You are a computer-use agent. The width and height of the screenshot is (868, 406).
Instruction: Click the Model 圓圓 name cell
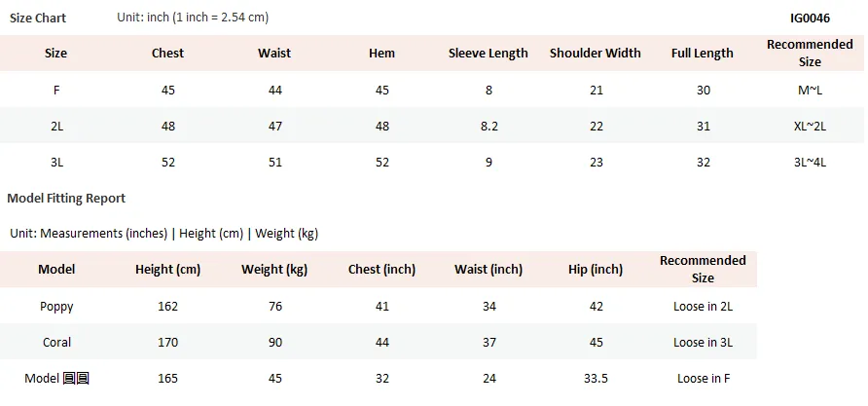[57, 379]
